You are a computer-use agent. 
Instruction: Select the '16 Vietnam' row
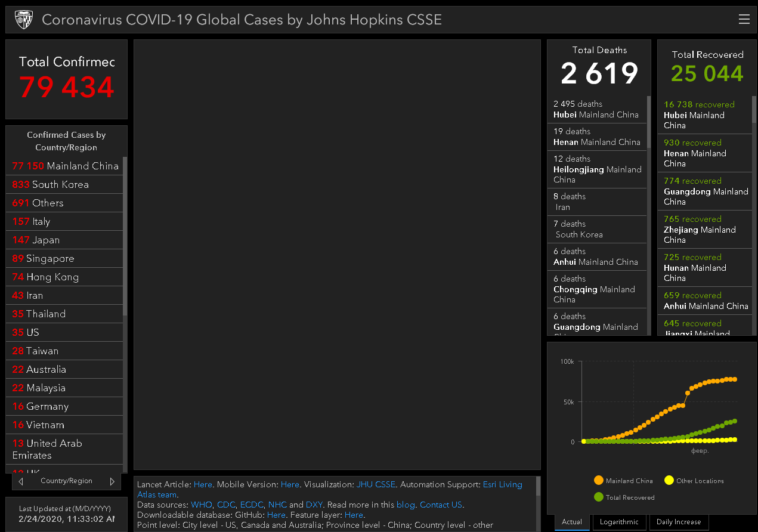(64, 425)
